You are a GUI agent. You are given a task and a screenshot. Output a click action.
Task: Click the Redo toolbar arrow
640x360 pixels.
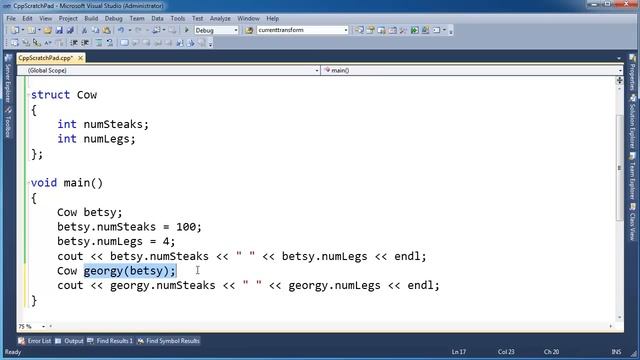pos(138,30)
